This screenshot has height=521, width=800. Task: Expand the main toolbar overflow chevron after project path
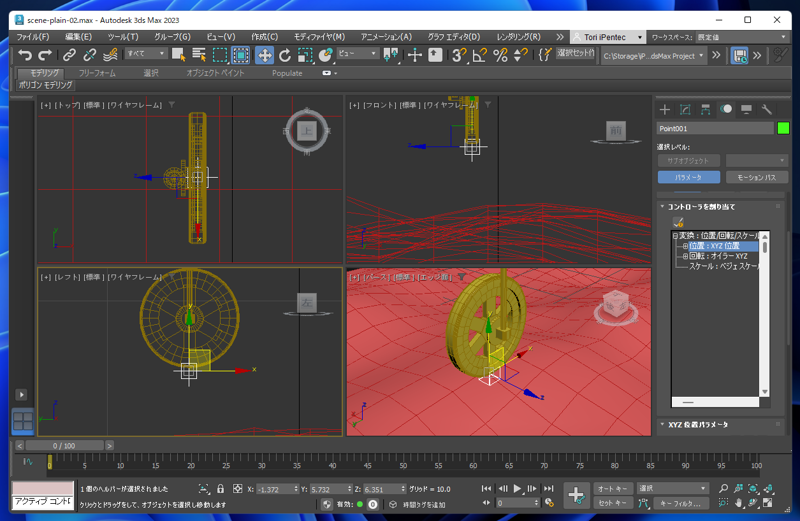coord(716,55)
